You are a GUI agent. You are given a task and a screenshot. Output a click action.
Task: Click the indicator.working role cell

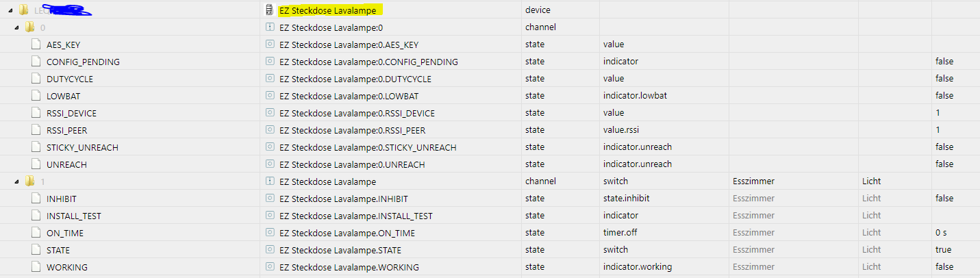pos(637,267)
